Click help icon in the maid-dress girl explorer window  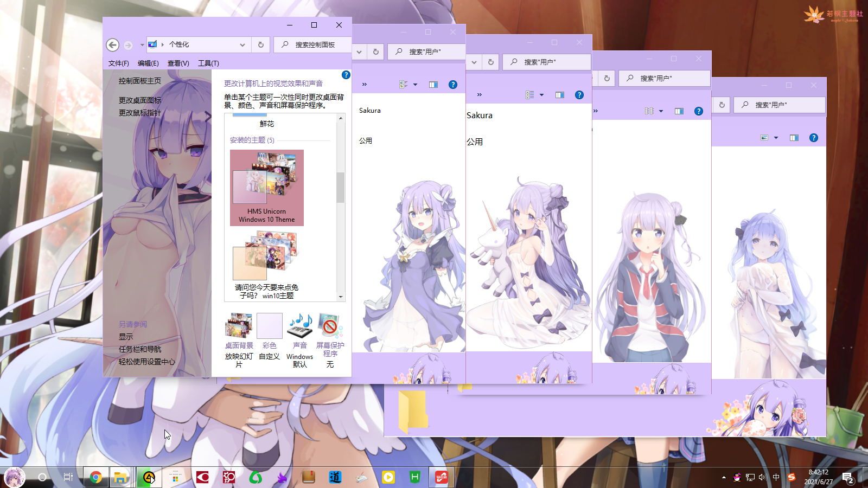[x=453, y=85]
